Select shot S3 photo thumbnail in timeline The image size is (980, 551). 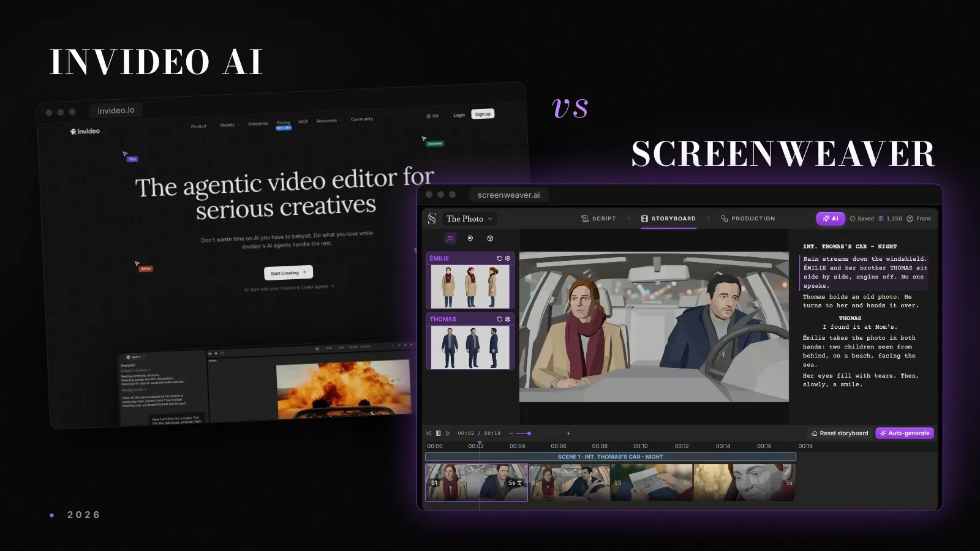[652, 482]
